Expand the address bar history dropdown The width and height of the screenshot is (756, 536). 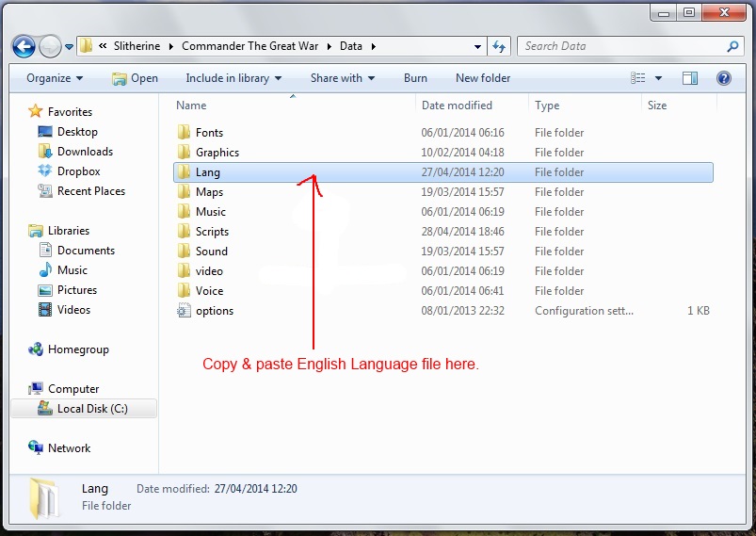point(477,47)
